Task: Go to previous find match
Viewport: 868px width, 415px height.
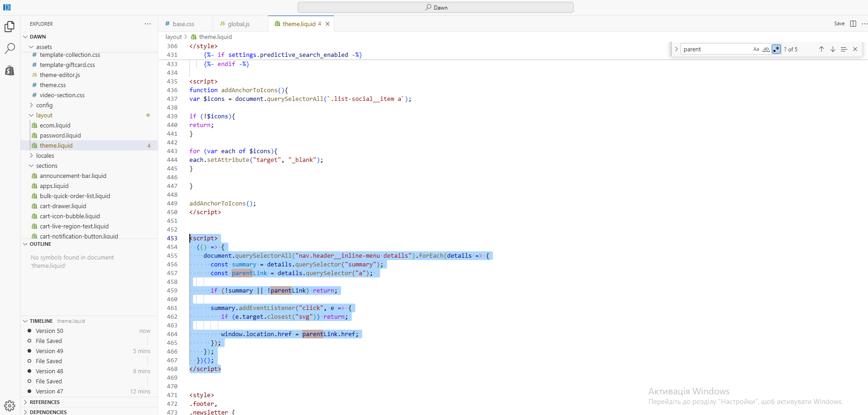Action: 821,49
